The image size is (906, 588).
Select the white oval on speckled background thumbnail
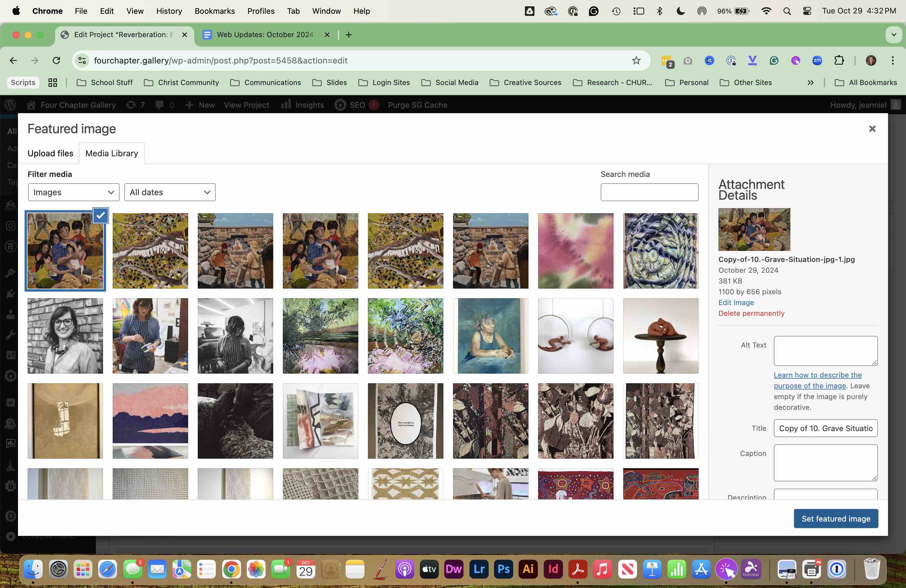tap(405, 421)
